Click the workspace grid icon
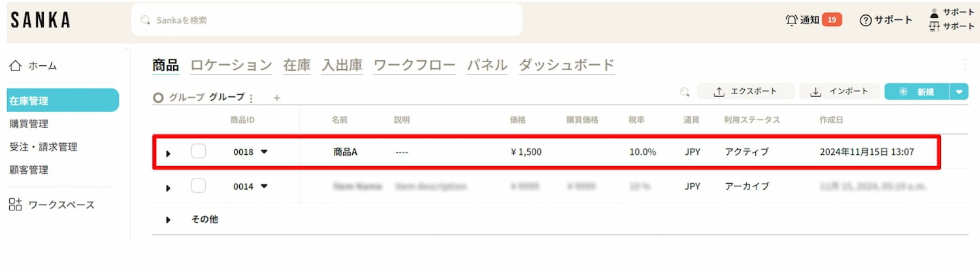The image size is (980, 272). [x=16, y=205]
